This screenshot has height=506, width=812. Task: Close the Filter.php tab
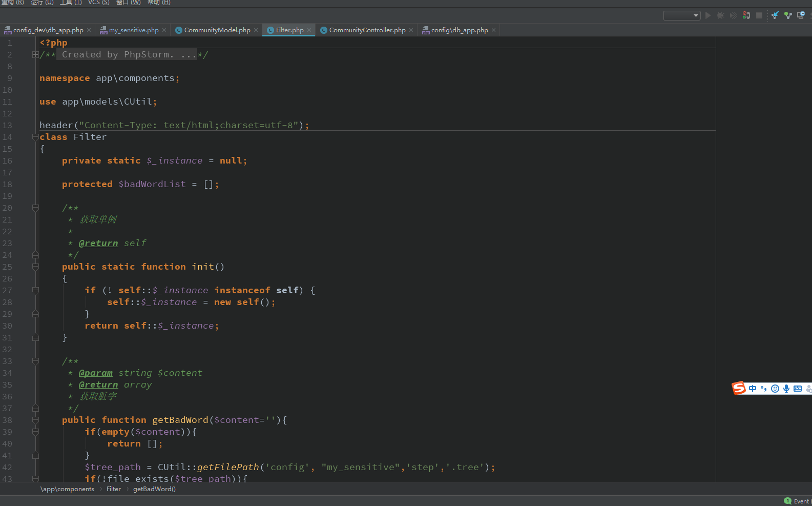(309, 30)
